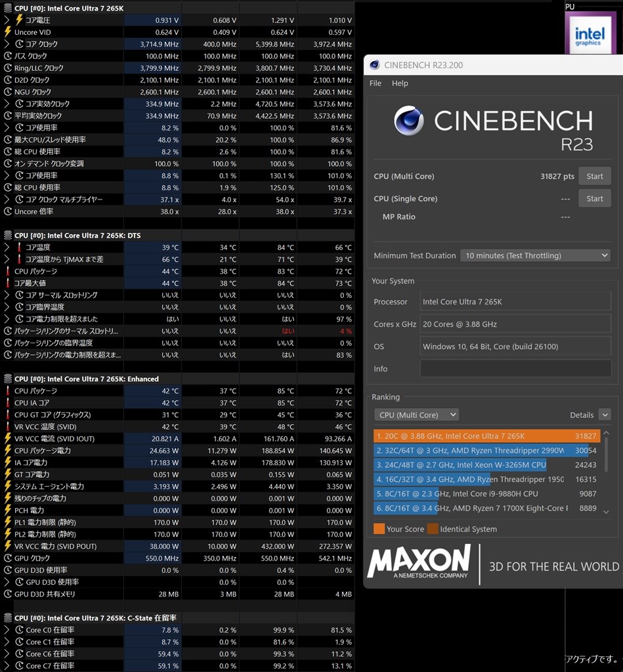Click the Identical System brown swatch
The image size is (623, 672).
point(433,529)
